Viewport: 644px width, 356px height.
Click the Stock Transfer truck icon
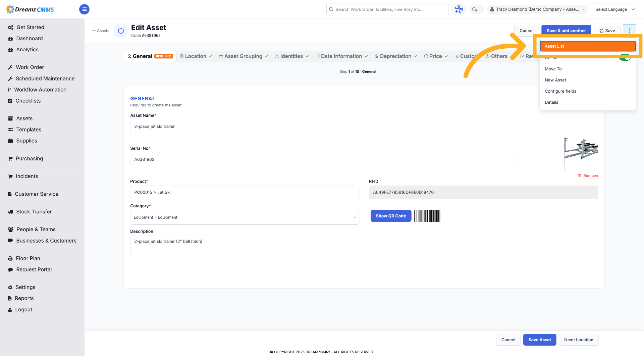tap(10, 212)
